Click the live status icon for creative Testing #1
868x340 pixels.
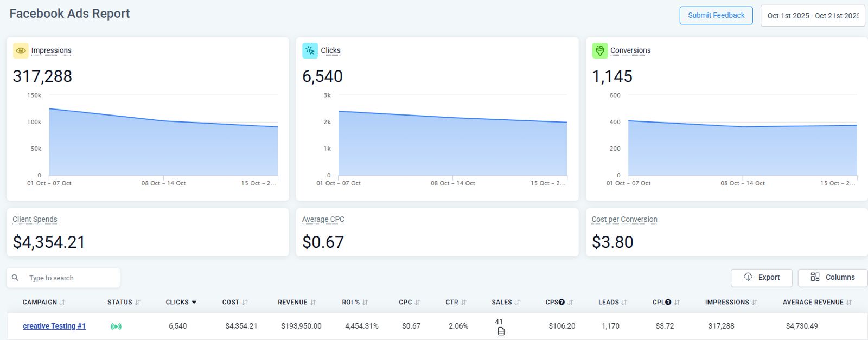pyautogui.click(x=116, y=326)
